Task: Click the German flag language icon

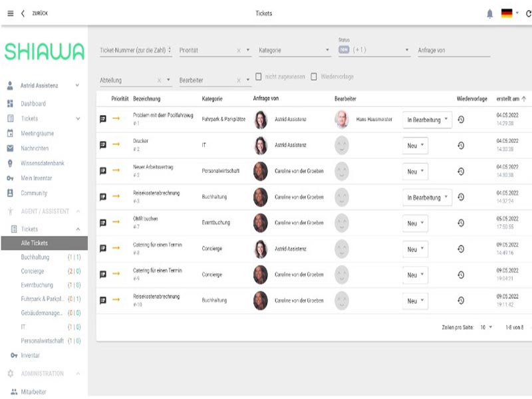Action: tap(507, 13)
